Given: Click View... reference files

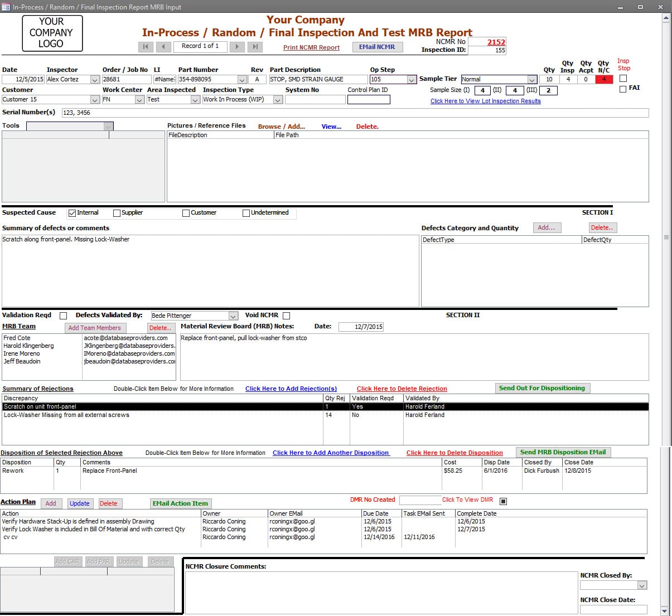Looking at the screenshot, I should pos(331,127).
